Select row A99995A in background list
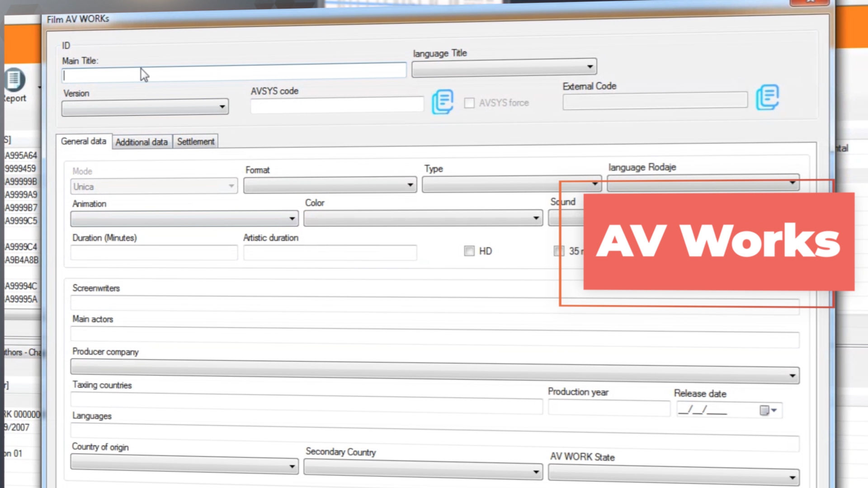 pyautogui.click(x=21, y=299)
